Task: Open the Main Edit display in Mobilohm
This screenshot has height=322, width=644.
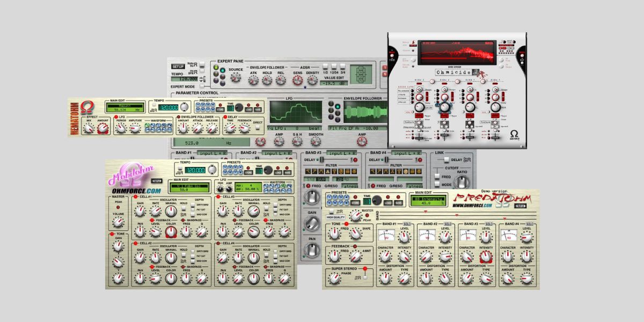Action: (x=189, y=187)
